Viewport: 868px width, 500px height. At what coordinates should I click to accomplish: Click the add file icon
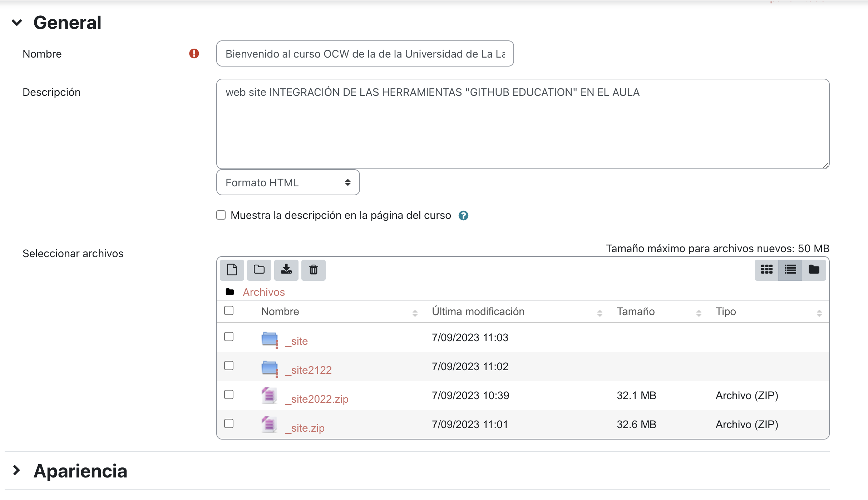point(232,270)
